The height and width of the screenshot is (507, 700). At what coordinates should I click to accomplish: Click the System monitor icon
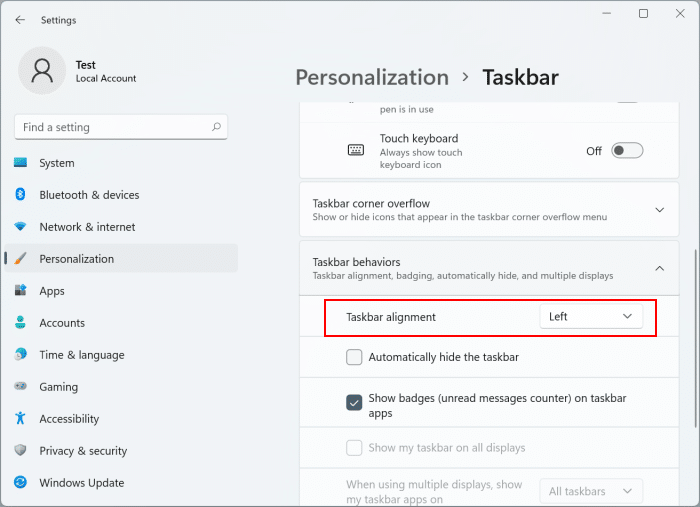point(20,162)
